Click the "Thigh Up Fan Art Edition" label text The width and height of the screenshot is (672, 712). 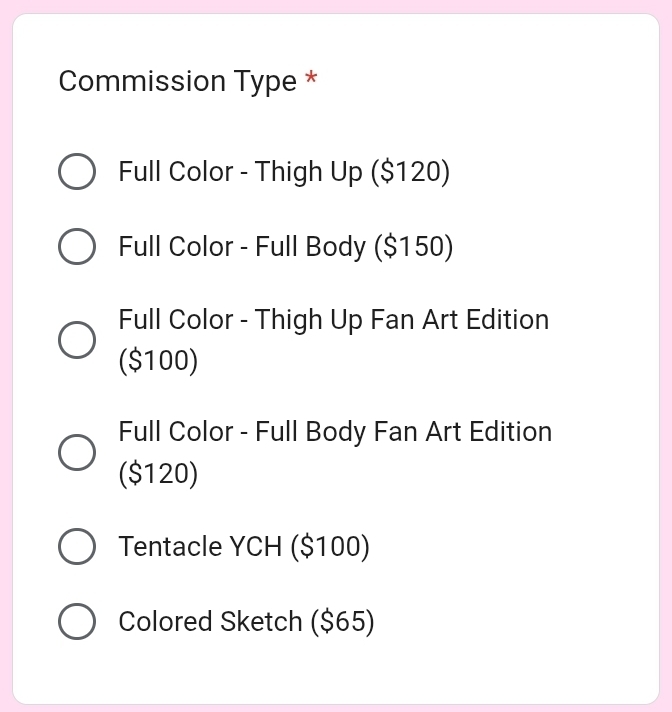coord(400,320)
